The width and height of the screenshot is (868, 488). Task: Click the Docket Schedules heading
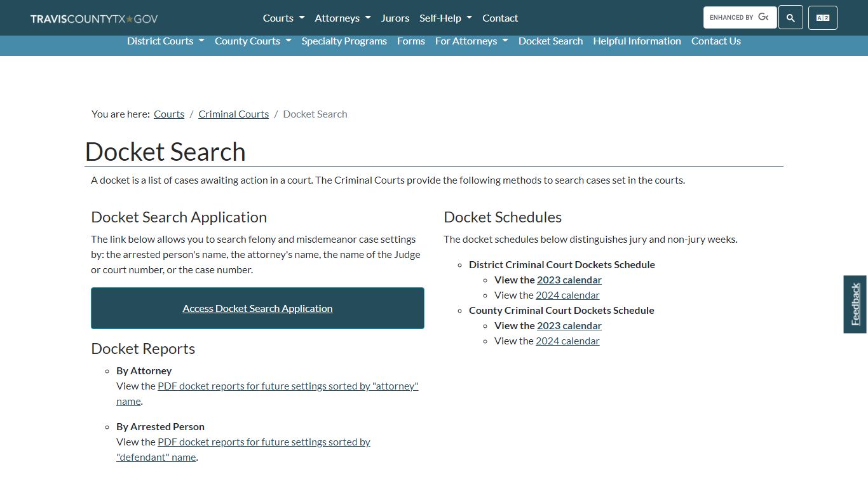point(503,217)
